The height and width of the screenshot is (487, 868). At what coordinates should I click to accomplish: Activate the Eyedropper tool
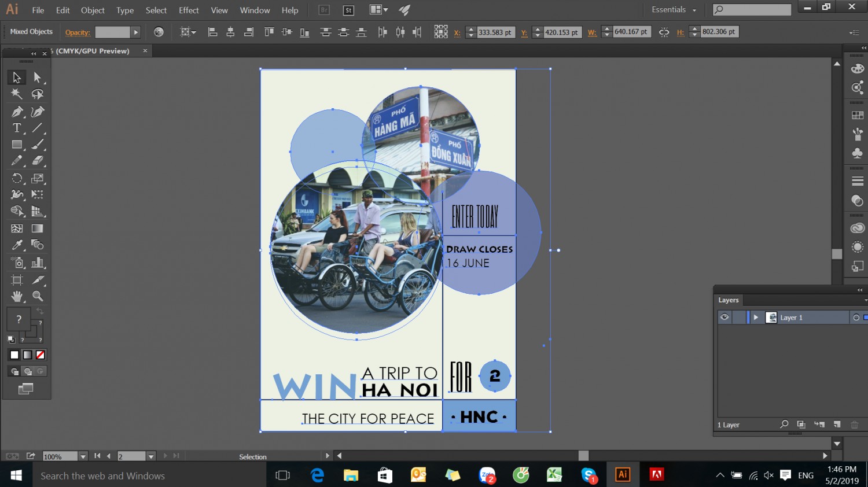(x=17, y=245)
